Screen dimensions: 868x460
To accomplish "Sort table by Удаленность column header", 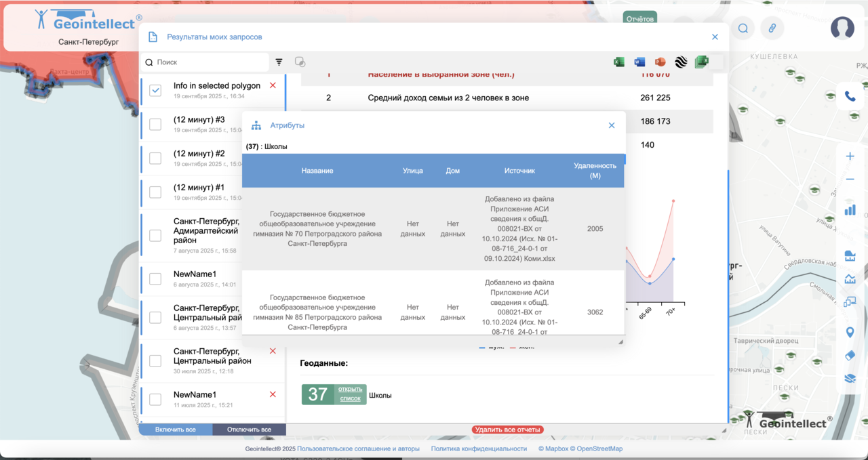I will click(595, 171).
